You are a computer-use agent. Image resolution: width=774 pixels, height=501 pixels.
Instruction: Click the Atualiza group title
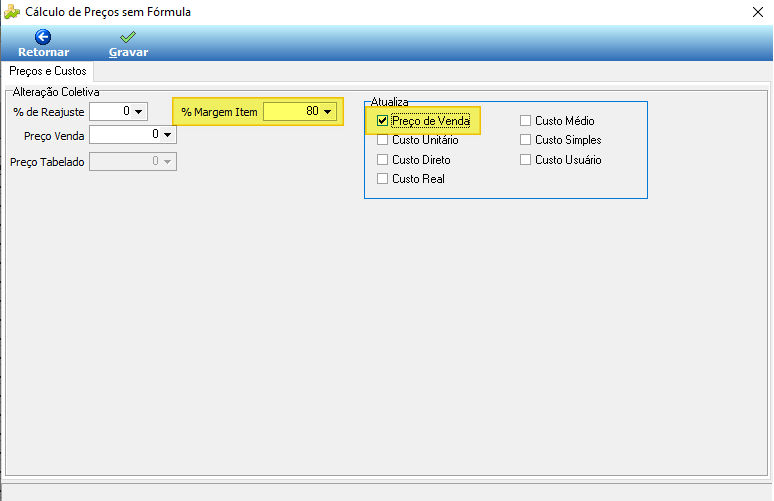[x=389, y=102]
